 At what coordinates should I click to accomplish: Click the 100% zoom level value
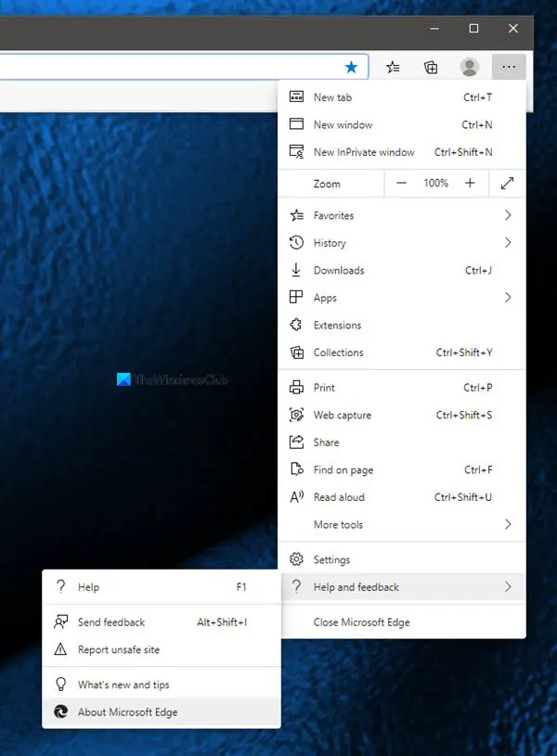435,184
